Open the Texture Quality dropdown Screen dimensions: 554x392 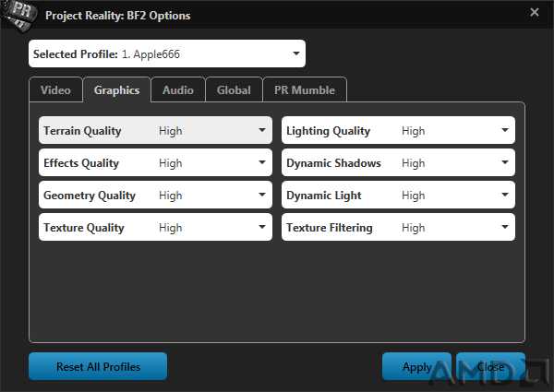pos(155,227)
